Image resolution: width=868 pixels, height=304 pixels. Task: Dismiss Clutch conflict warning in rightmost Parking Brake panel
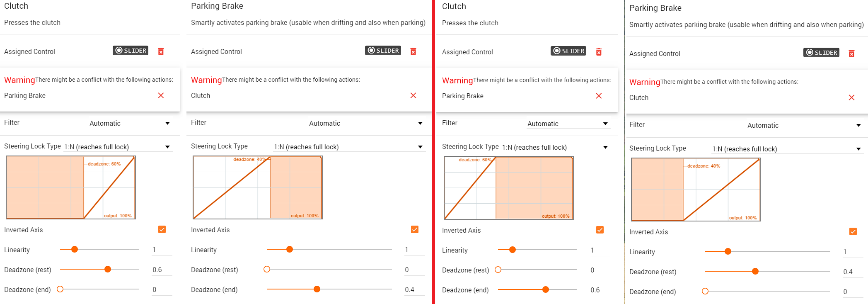[851, 97]
